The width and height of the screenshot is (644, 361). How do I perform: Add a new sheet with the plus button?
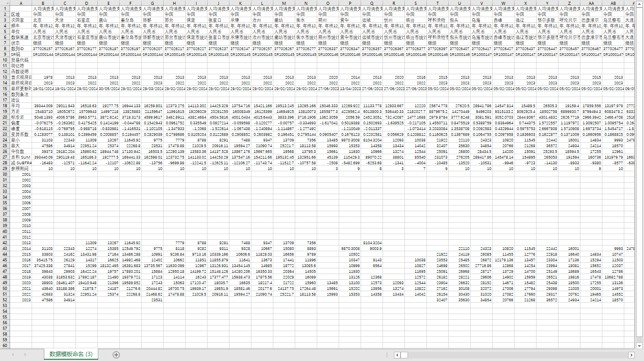click(116, 354)
